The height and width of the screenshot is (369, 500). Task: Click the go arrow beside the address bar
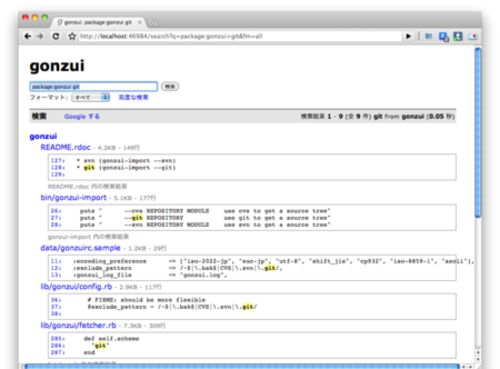pyautogui.click(x=408, y=36)
